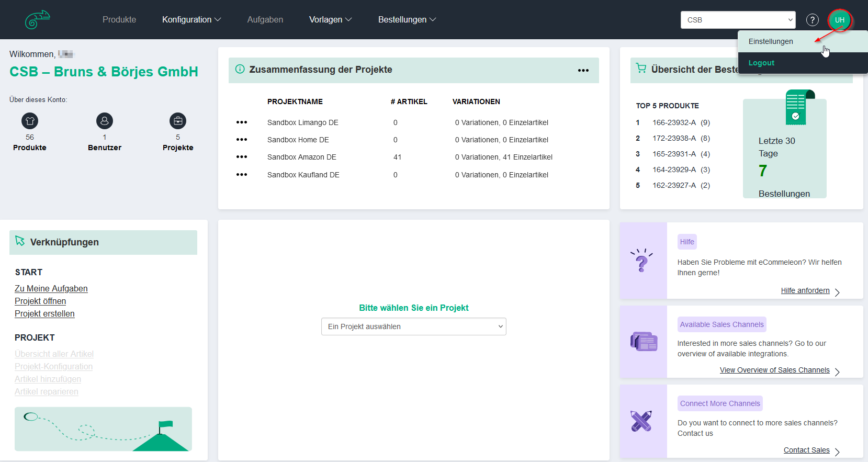Click the Hilfe tag label
The height and width of the screenshot is (462, 868).
click(687, 242)
